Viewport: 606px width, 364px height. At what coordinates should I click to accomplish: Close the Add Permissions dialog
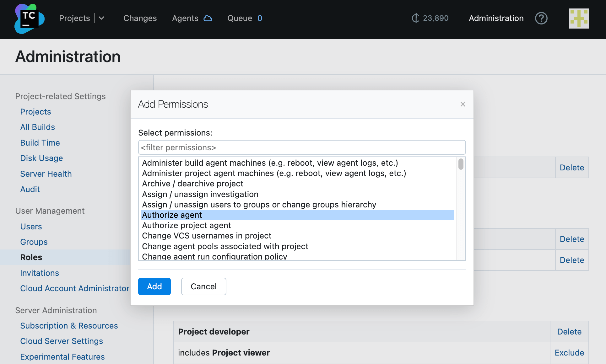[463, 104]
